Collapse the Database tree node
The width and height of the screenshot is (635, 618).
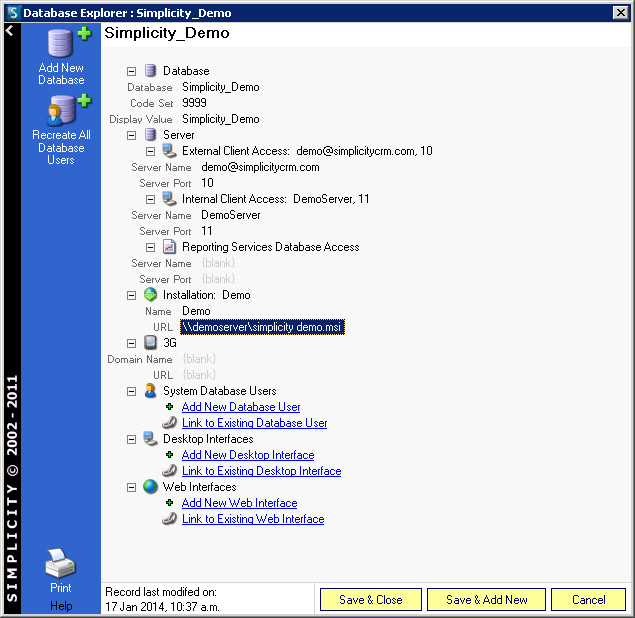[132, 71]
